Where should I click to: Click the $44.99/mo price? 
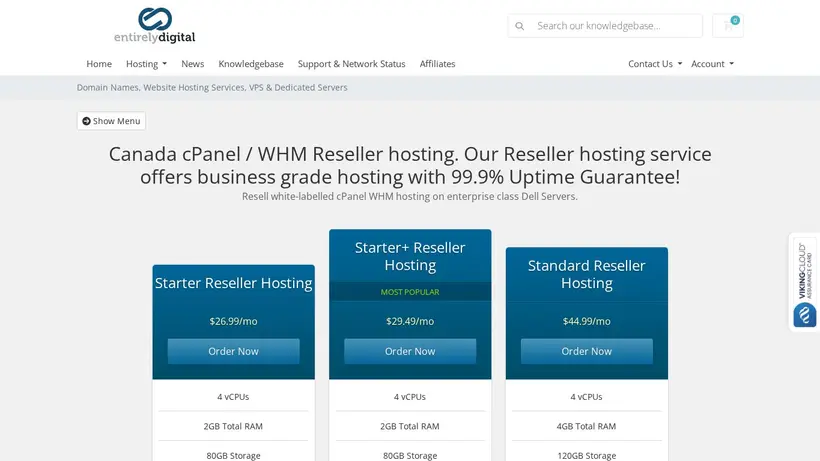coord(587,321)
